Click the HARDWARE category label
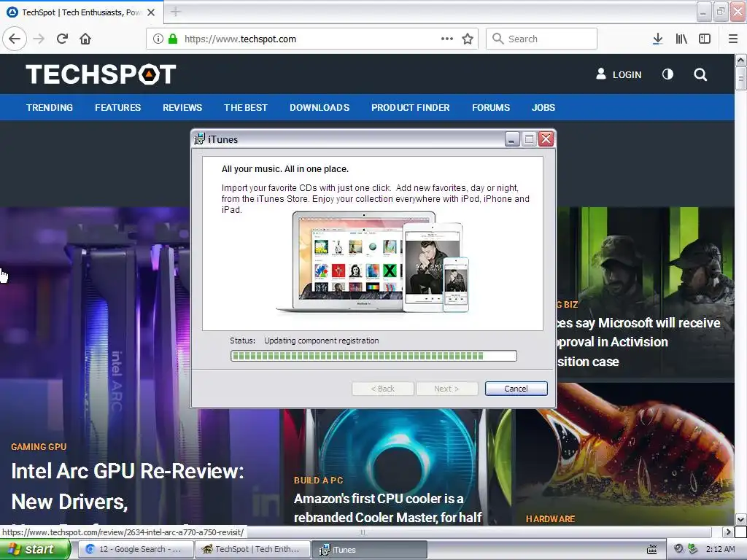The height and width of the screenshot is (560, 747). 550,518
